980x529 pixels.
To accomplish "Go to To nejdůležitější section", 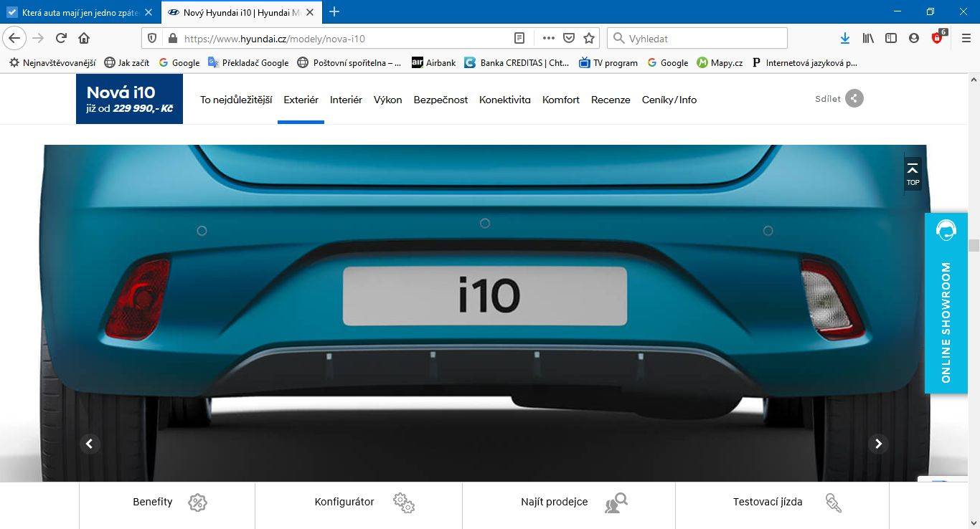I will [x=236, y=100].
